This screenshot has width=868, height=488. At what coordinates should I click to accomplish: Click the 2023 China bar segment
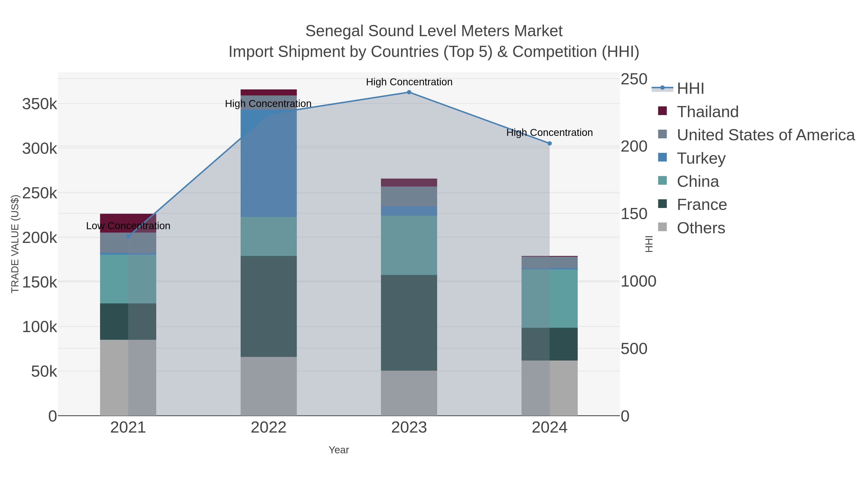tap(409, 245)
